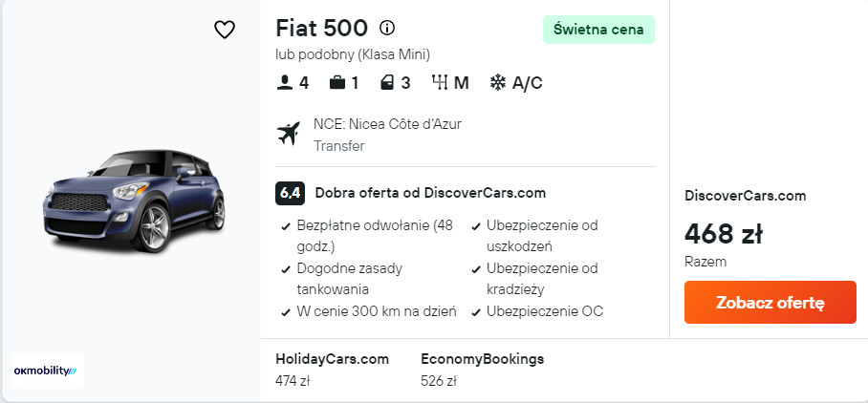
Task: Click the car doors icon
Action: pyautogui.click(x=388, y=83)
